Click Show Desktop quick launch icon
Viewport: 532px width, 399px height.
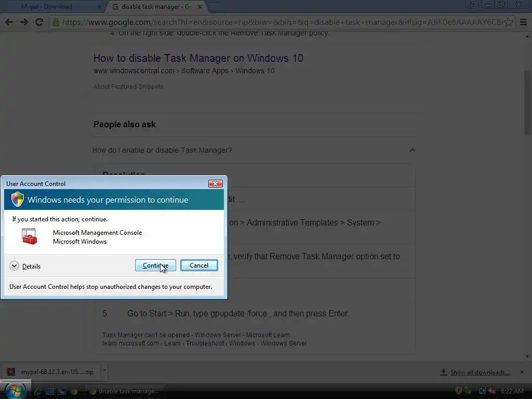tap(50, 391)
